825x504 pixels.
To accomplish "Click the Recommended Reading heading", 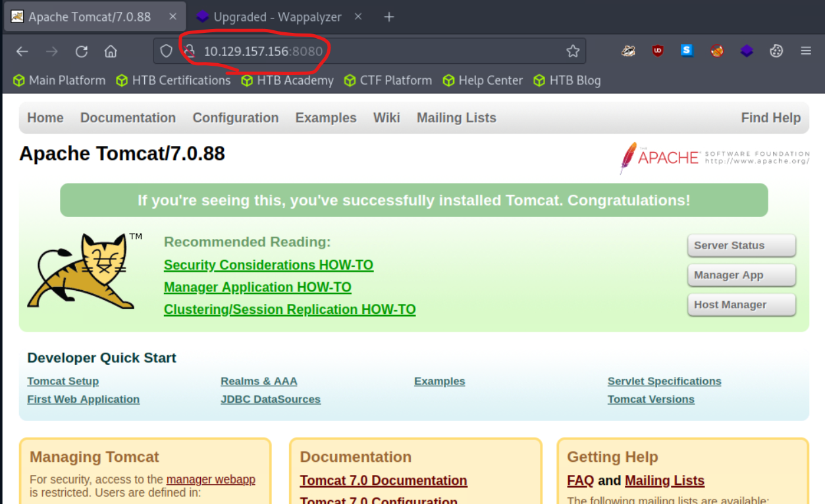I will click(248, 242).
